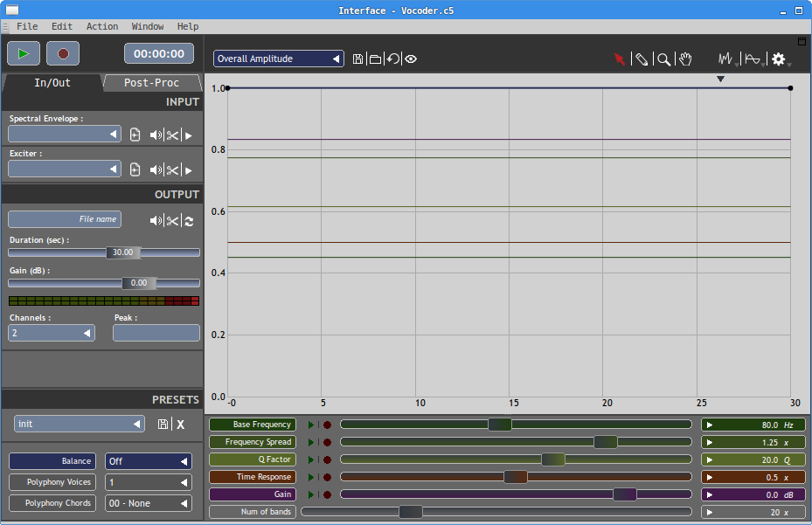Expand the Spectral Envelope triangle options
Image resolution: width=812 pixels, height=525 pixels.
189,135
